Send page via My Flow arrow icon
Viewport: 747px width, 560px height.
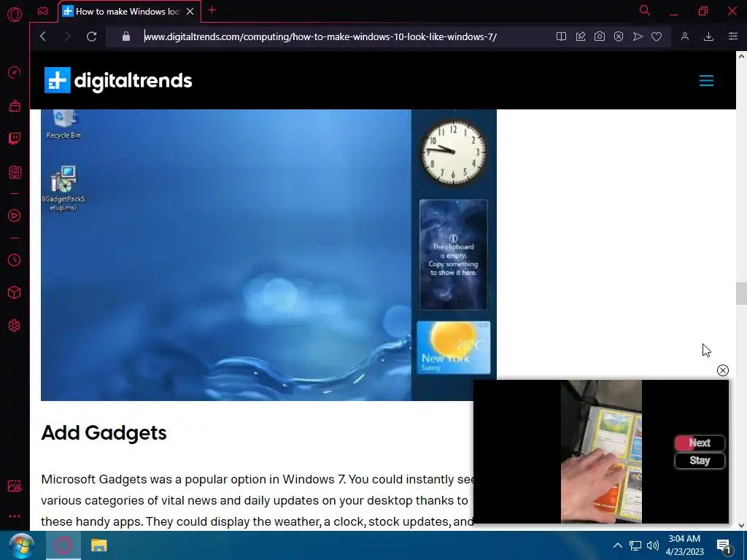click(638, 36)
